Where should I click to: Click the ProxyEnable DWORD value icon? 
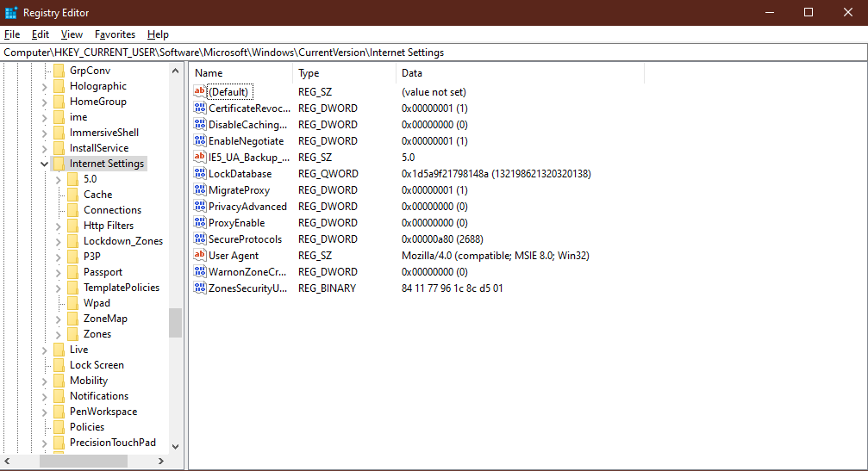(x=199, y=222)
